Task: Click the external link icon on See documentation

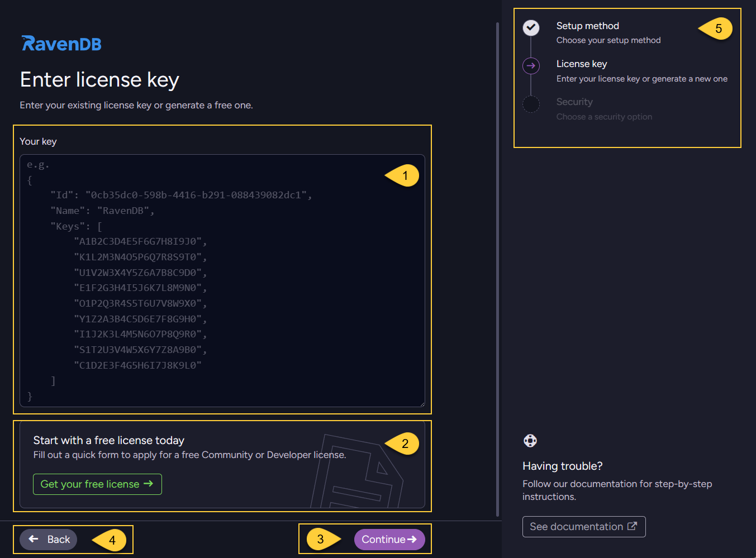Action: [x=632, y=526]
